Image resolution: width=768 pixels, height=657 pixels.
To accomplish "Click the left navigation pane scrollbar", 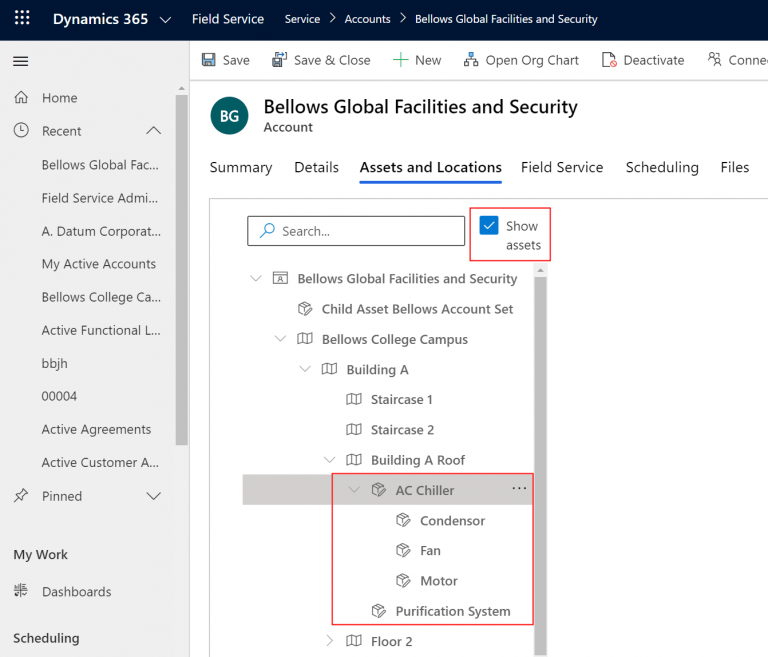I will click(x=182, y=269).
